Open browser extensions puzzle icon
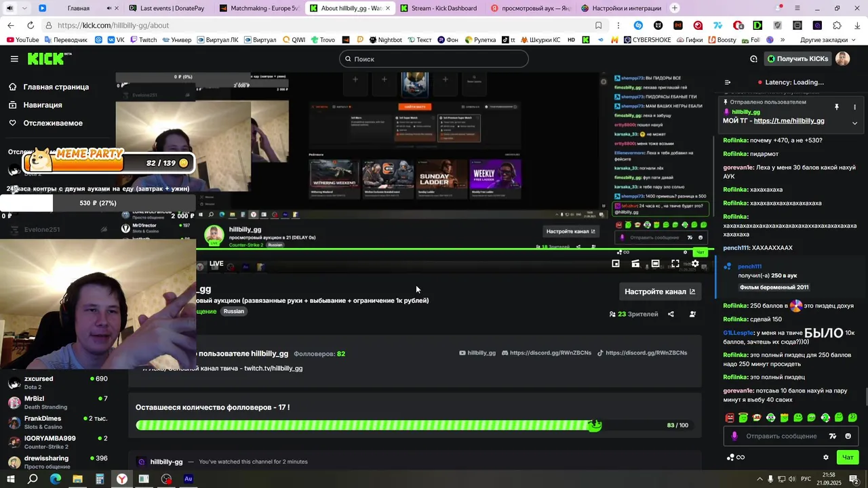The height and width of the screenshot is (488, 868). (837, 25)
